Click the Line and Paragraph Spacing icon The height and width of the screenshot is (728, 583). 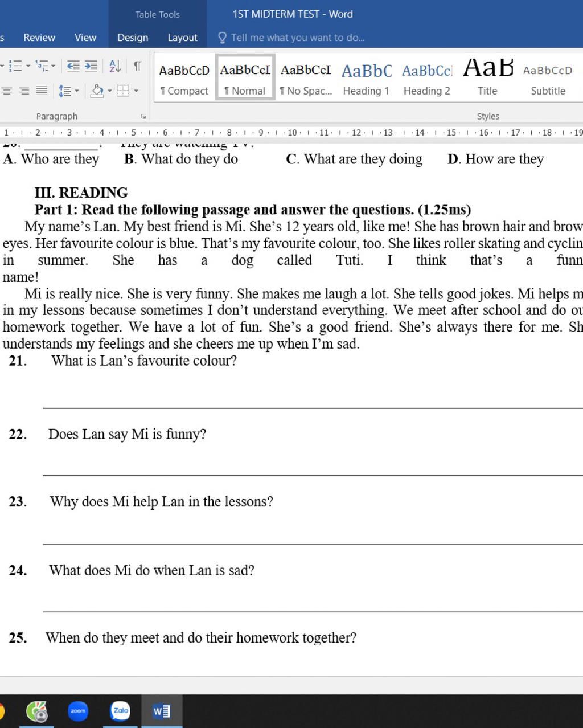point(65,91)
